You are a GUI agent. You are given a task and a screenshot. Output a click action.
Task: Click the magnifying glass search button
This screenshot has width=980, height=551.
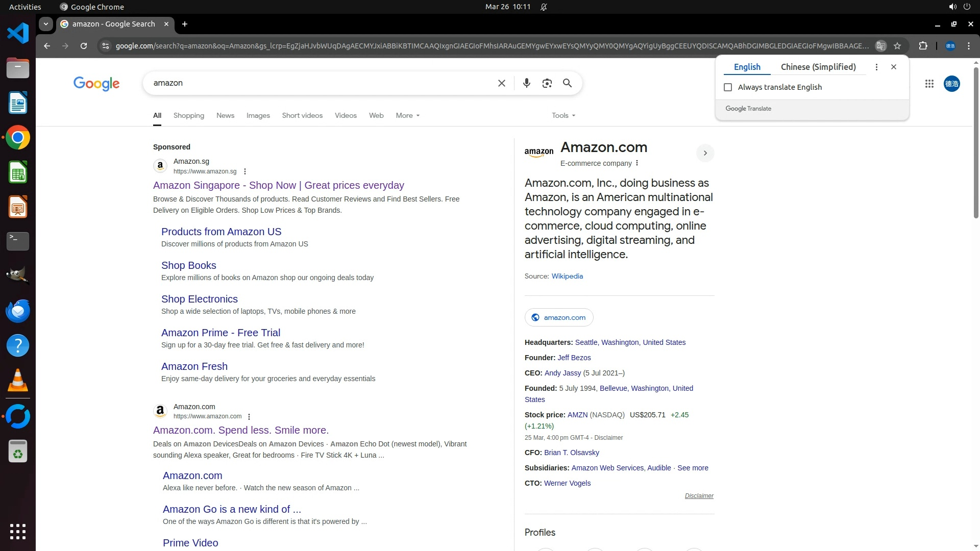click(x=567, y=83)
